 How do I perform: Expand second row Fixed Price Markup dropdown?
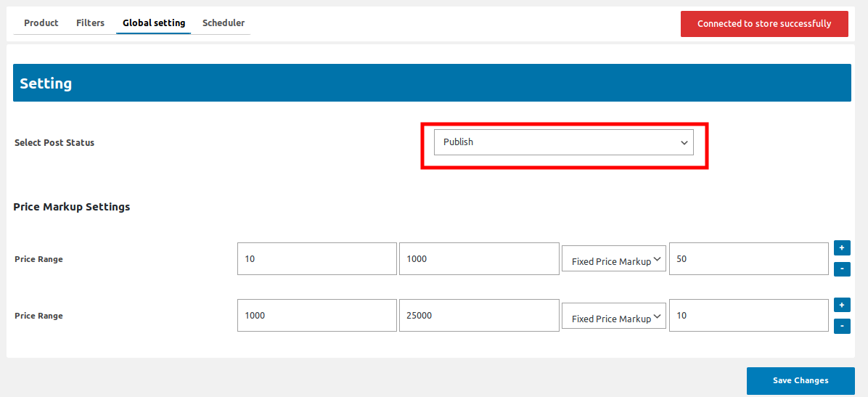point(613,316)
